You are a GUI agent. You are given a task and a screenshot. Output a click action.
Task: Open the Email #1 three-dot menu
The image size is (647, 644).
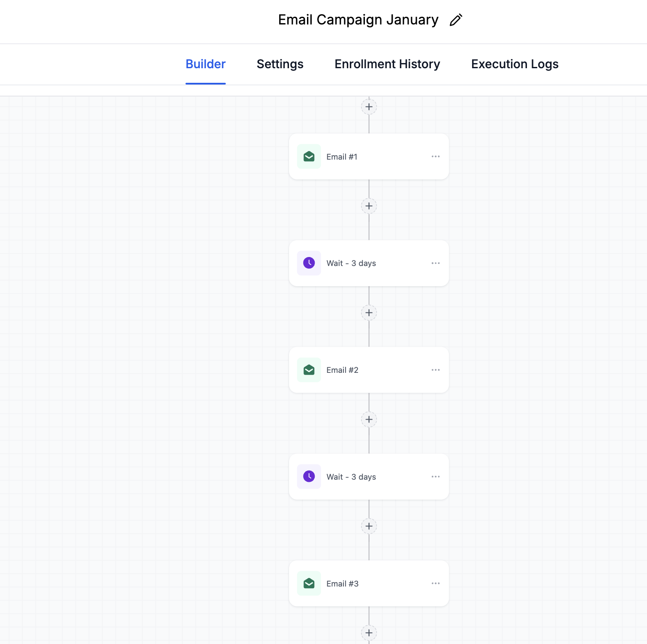(x=436, y=157)
